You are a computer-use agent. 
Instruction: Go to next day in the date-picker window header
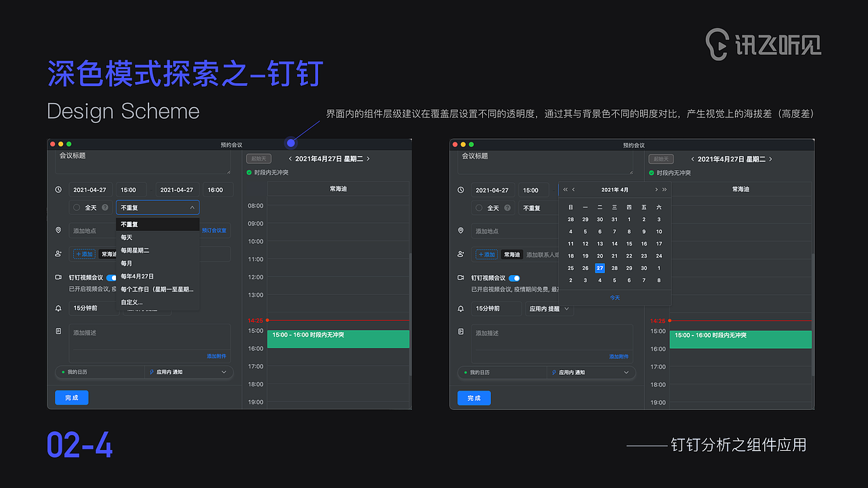[771, 159]
